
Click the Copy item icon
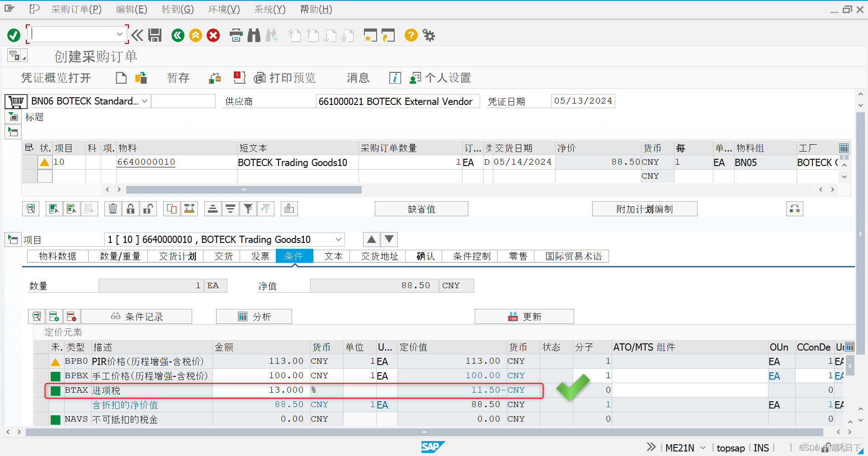tap(172, 209)
